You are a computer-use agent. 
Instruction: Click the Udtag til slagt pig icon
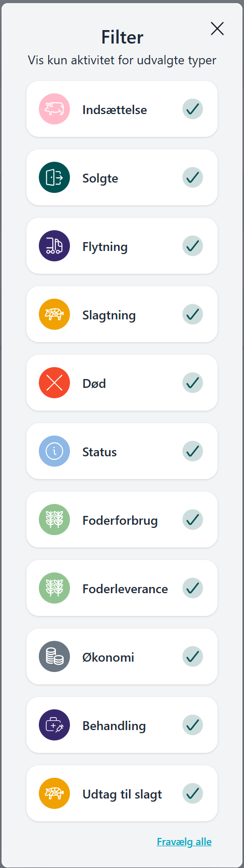point(54,793)
